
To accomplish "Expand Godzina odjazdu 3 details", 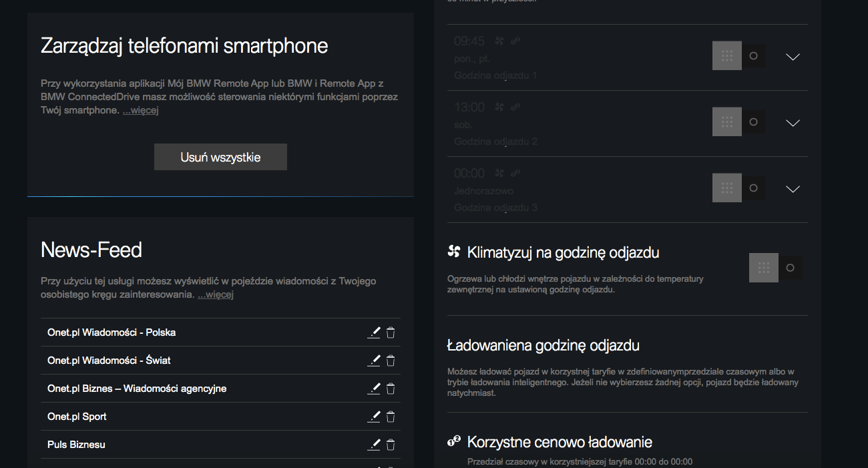I will coord(793,189).
